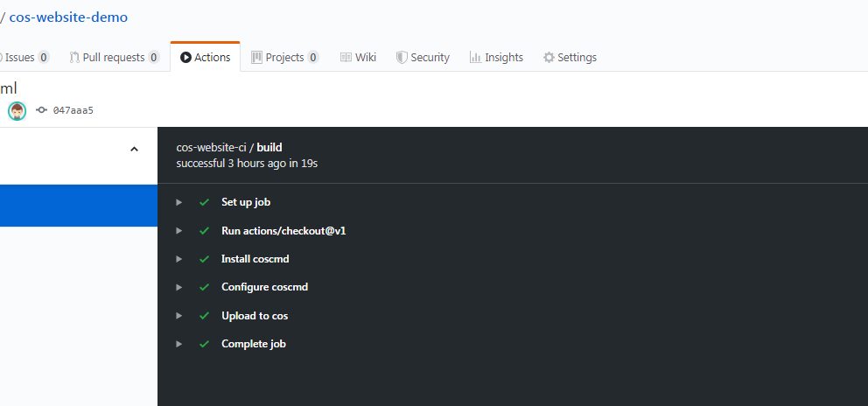Expand the Install coscmd step

coord(179,259)
